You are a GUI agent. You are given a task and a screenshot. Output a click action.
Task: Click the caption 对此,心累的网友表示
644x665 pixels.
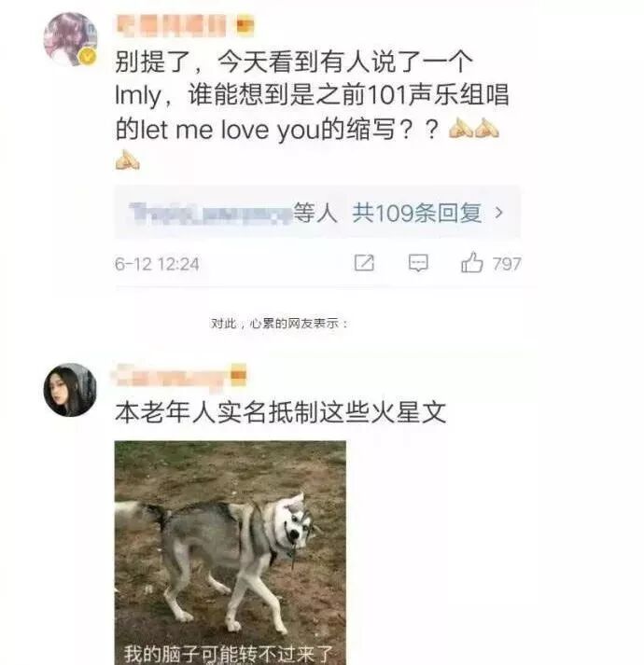279,324
